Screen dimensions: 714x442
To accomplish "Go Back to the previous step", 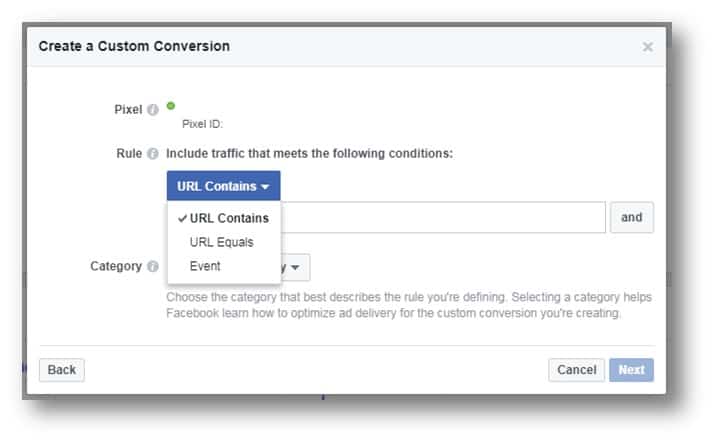I will click(x=62, y=370).
